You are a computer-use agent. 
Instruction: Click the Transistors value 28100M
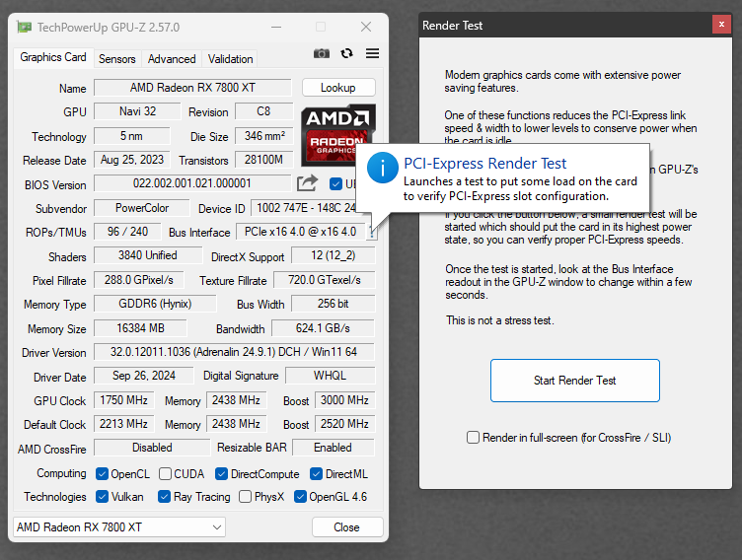coord(263,160)
